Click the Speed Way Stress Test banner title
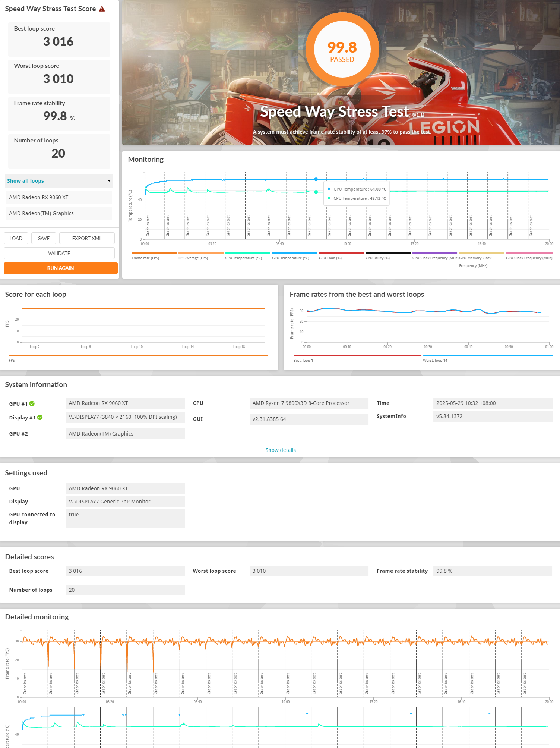The height and width of the screenshot is (748, 560). [335, 111]
